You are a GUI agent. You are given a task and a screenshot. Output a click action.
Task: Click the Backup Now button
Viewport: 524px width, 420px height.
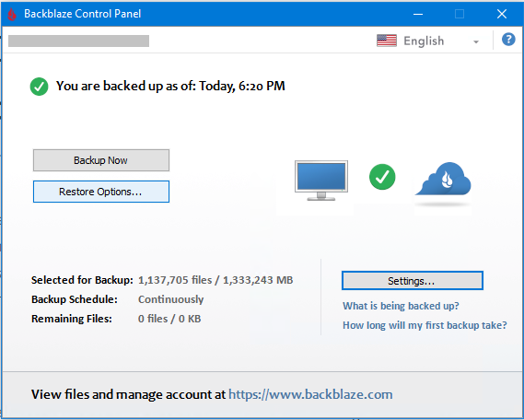[101, 160]
